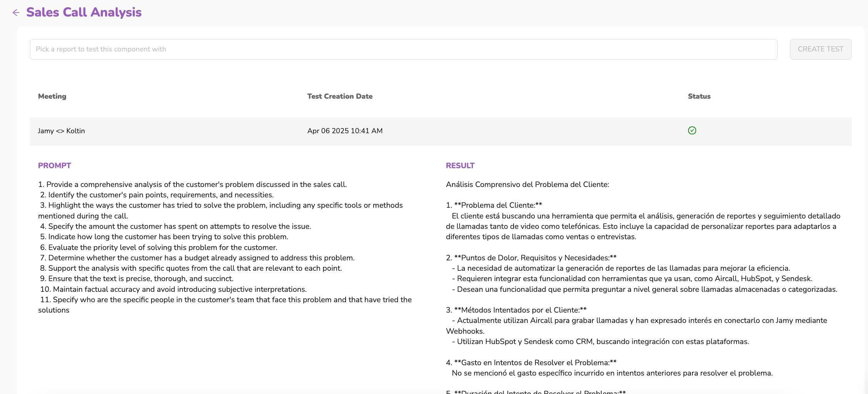Click prompt line 1 about comprehensive analysis
This screenshot has width=868, height=394.
(192, 185)
